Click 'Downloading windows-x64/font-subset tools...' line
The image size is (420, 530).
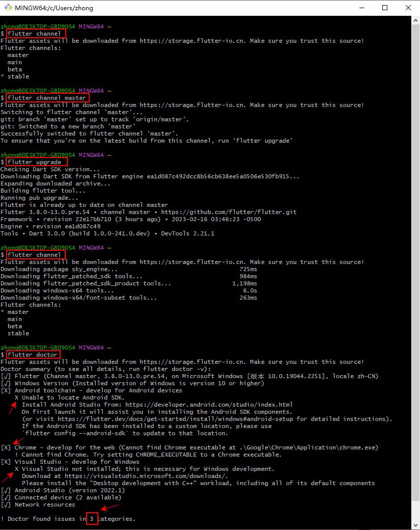(x=128, y=298)
